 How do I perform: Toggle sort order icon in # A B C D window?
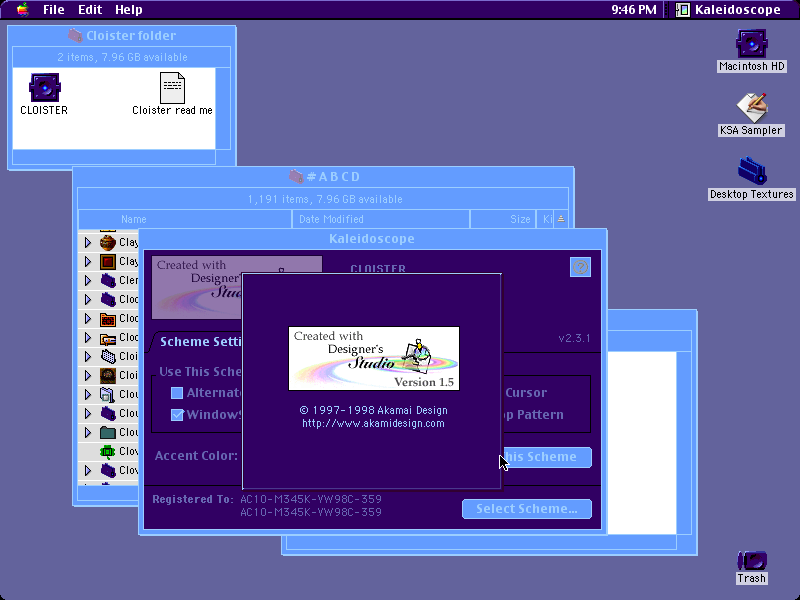[x=561, y=219]
